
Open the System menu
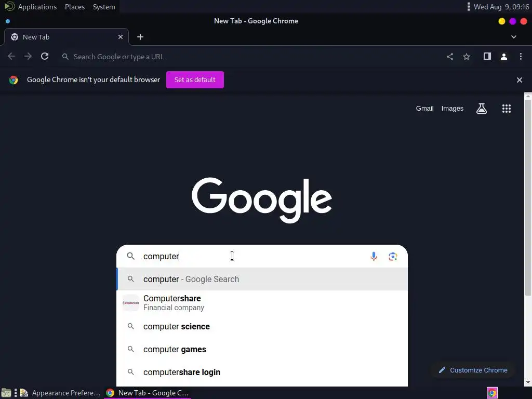click(x=104, y=7)
